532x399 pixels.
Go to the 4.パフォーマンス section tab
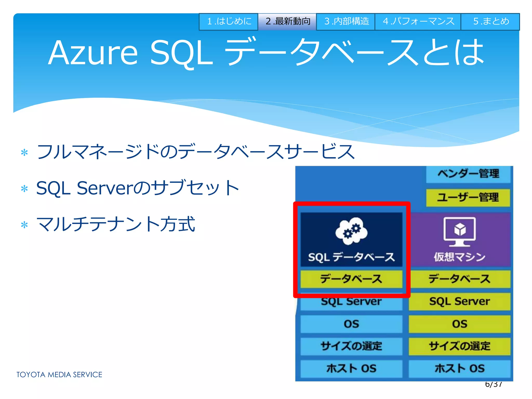[418, 22]
